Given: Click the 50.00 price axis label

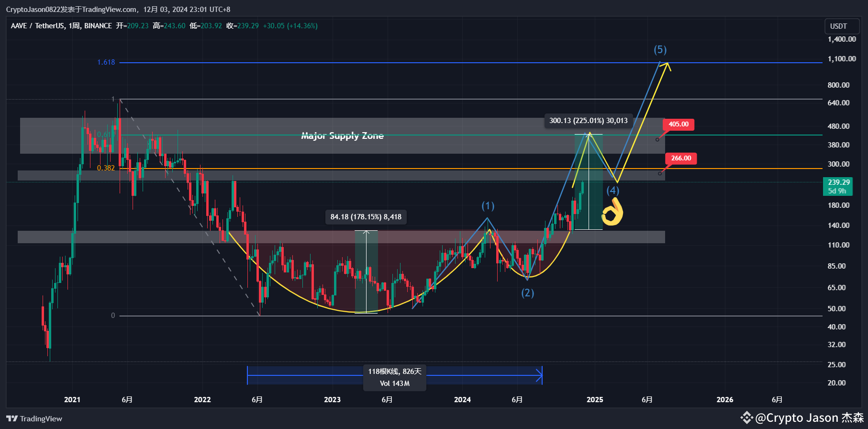Looking at the screenshot, I should pyautogui.click(x=837, y=309).
